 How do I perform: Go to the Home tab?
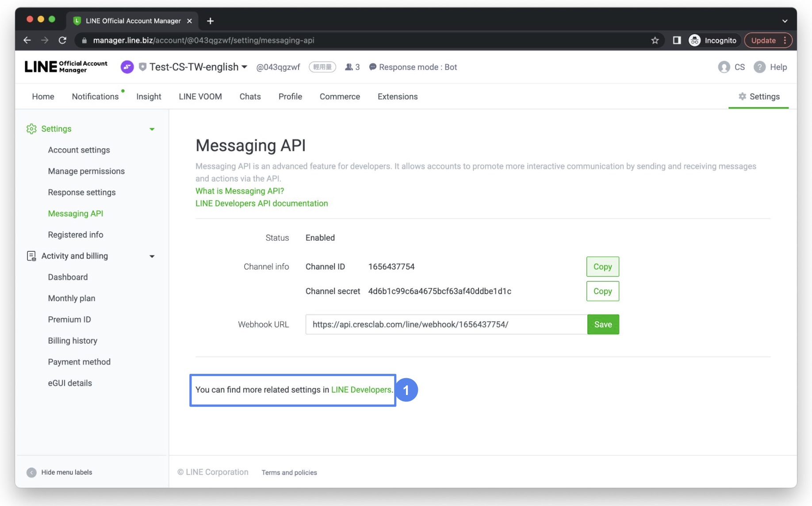[43, 96]
